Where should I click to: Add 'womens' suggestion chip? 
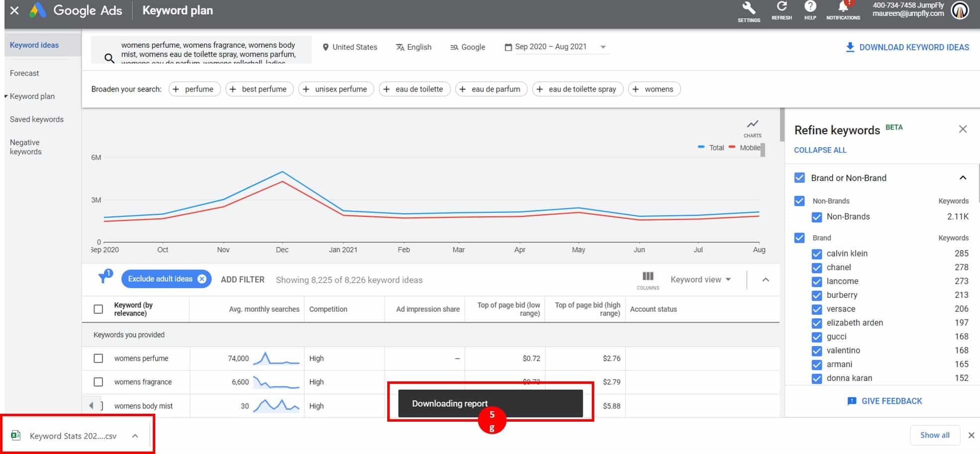(654, 89)
